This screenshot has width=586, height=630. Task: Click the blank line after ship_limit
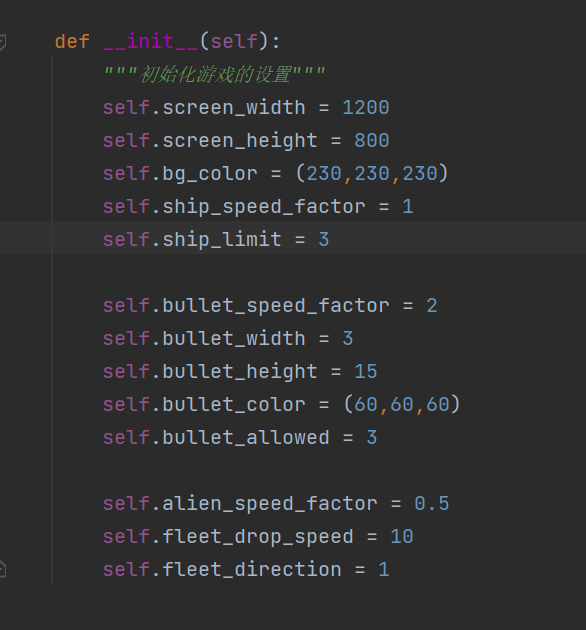(293, 272)
